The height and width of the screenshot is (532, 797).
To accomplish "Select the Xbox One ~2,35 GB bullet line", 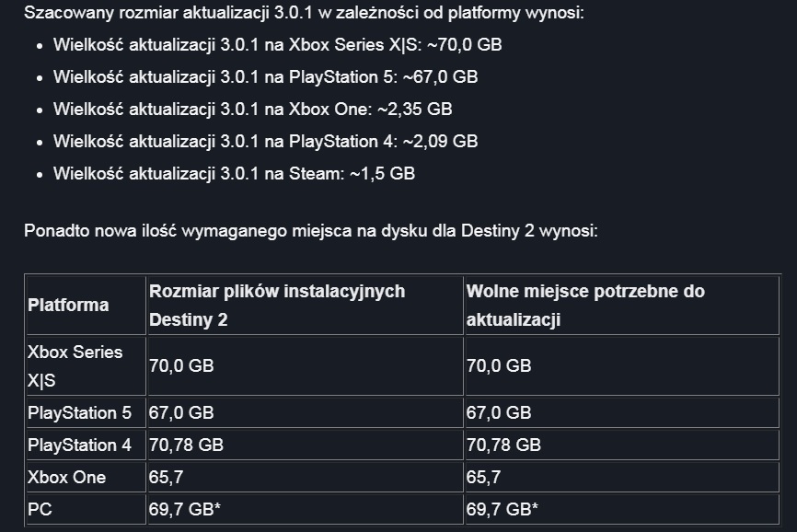I will [252, 109].
